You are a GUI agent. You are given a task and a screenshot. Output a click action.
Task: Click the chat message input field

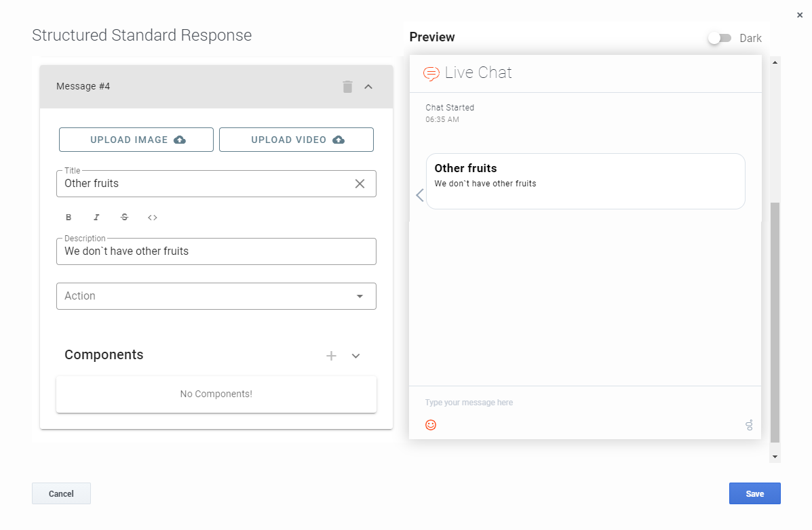577,403
